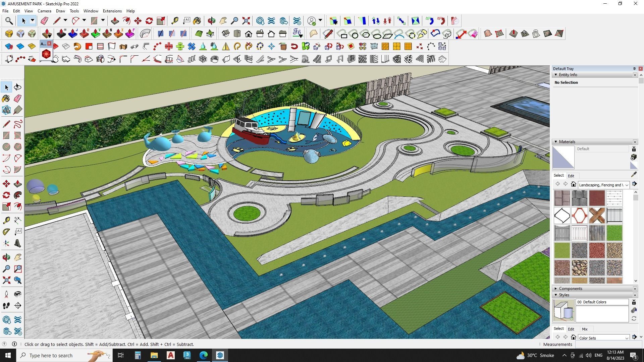Click Create Material icon beside Default name
The width and height of the screenshot is (644, 362).
click(634, 157)
